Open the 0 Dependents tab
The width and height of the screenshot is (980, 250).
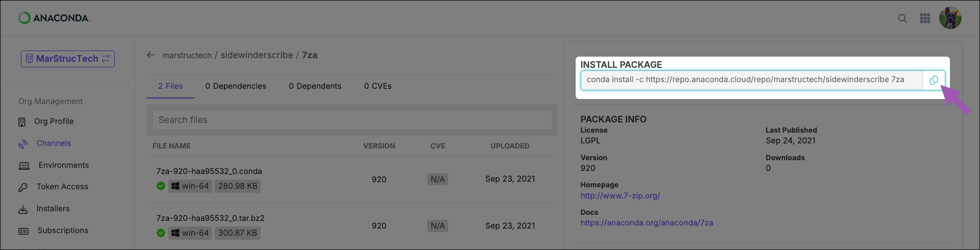click(x=315, y=86)
